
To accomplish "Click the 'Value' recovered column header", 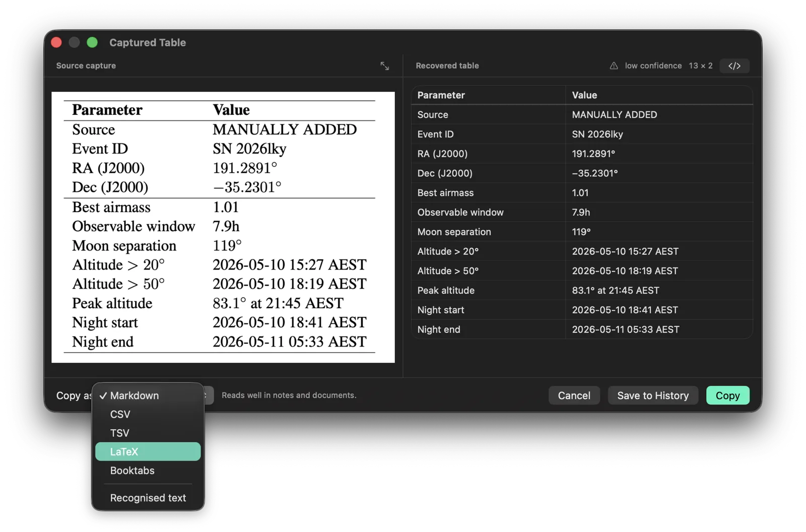I will click(x=659, y=95).
